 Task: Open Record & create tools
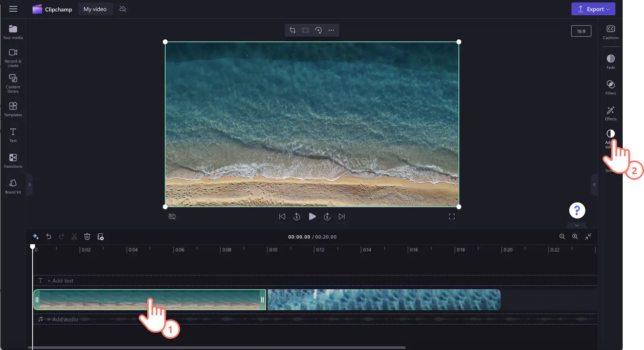pos(13,58)
